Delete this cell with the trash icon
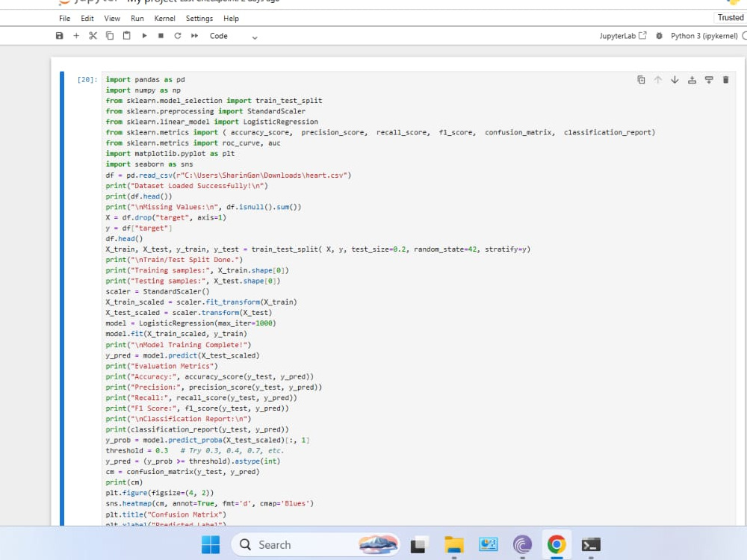Image resolution: width=747 pixels, height=560 pixels. tap(725, 80)
